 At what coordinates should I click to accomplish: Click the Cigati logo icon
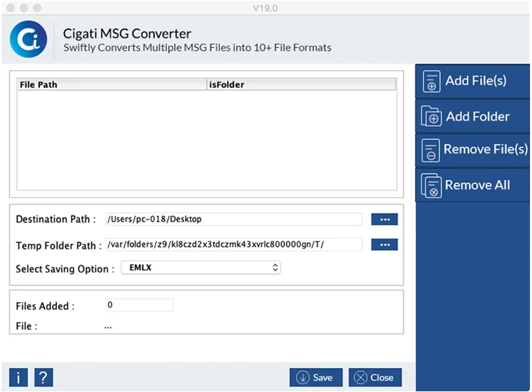[29, 39]
